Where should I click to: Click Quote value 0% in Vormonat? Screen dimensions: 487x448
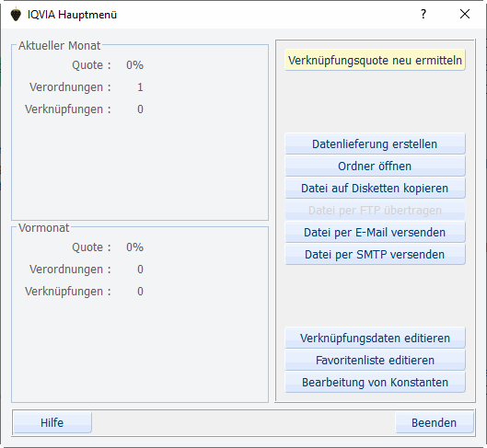point(134,247)
